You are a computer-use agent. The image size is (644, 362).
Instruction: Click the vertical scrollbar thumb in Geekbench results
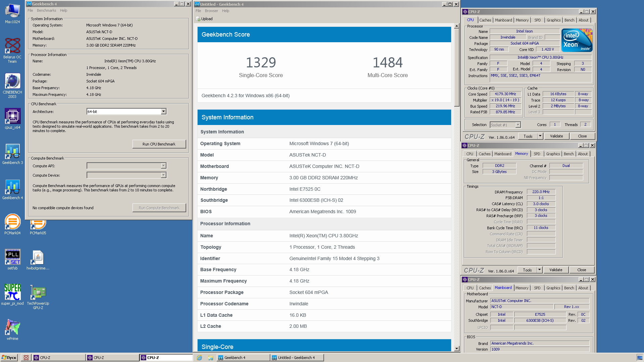click(457, 67)
